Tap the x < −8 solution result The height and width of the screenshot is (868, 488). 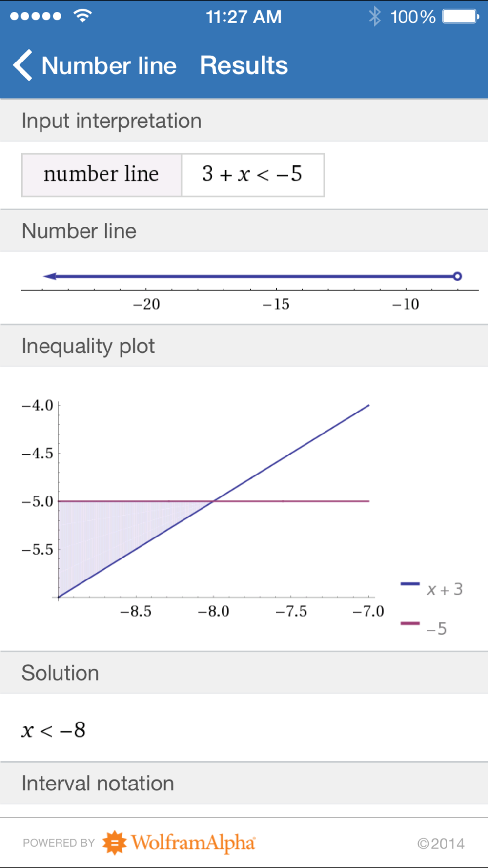[54, 730]
